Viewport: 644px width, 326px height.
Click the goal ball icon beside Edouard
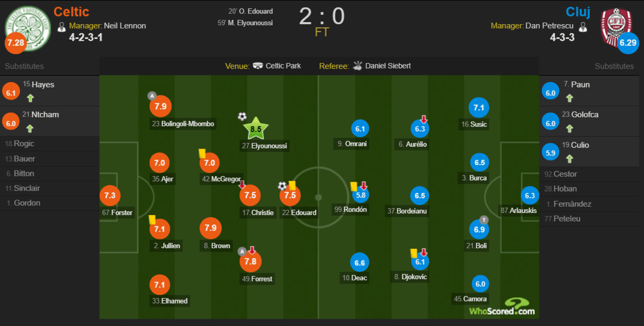282,186
